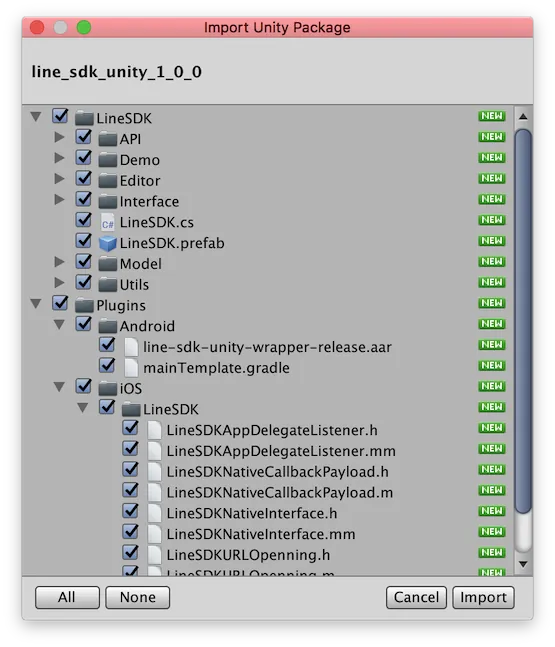
Task: Toggle the LineSDKAppDelegateListener.h checkbox
Action: pyautogui.click(x=131, y=427)
